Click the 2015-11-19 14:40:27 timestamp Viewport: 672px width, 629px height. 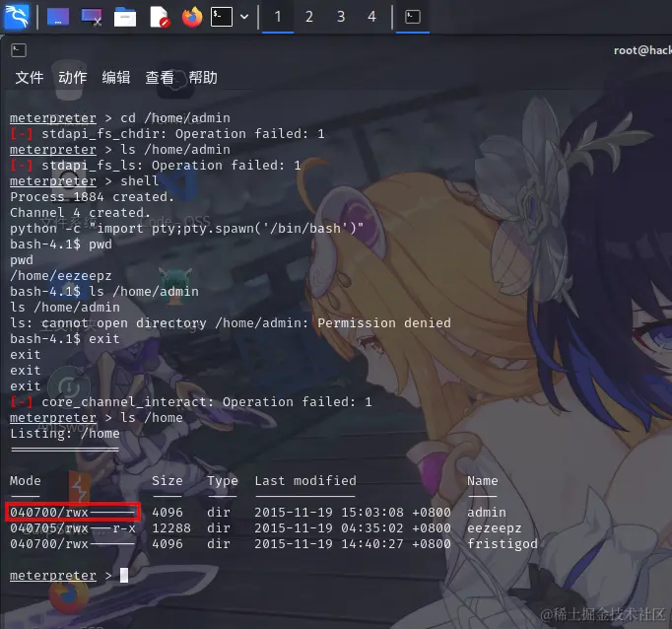point(353,543)
